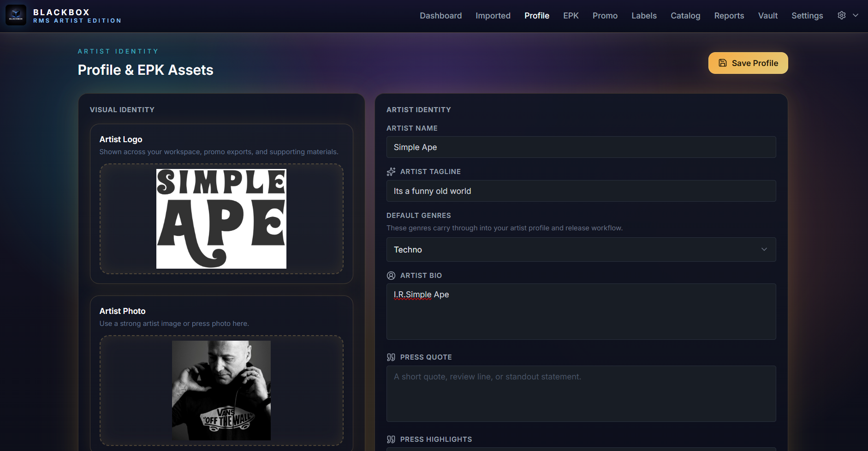Click the Save Profile button

748,63
